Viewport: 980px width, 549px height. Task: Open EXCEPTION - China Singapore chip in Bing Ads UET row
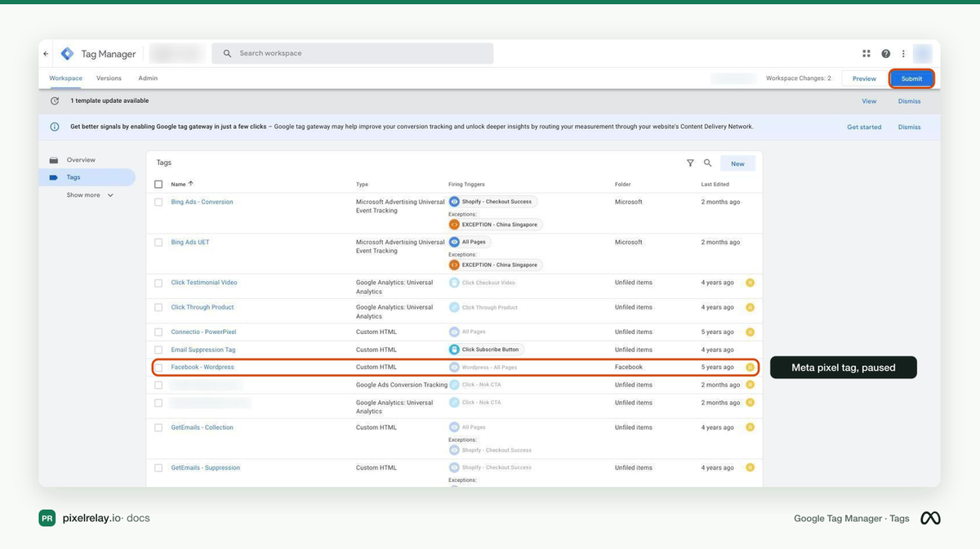click(496, 265)
